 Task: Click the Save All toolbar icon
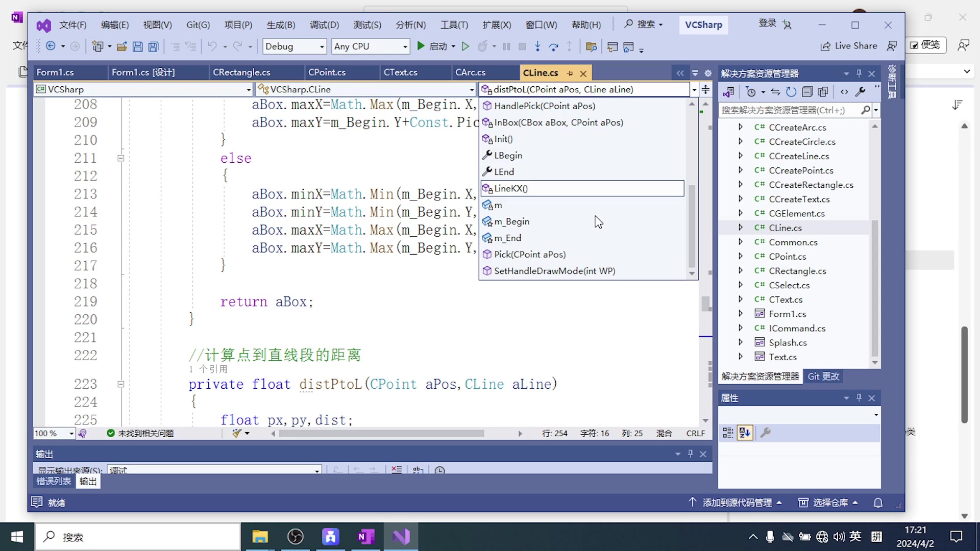tap(153, 46)
